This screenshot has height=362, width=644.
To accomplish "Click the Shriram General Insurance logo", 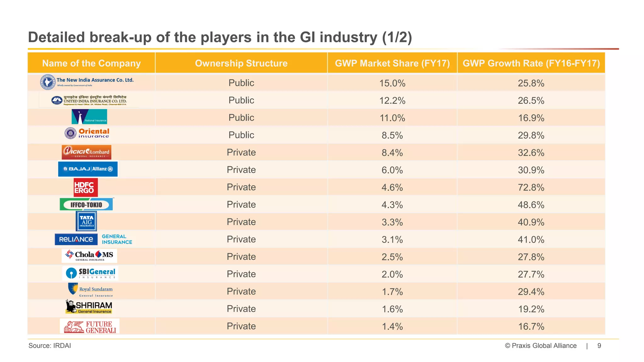I will [89, 307].
